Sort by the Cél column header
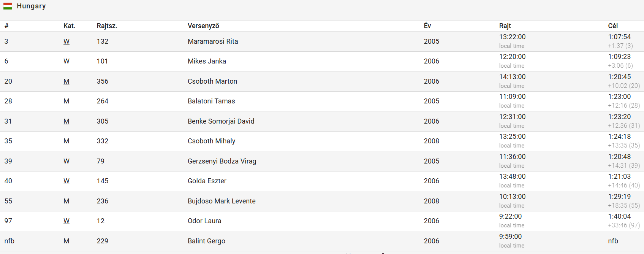The width and height of the screenshot is (644, 254). click(613, 26)
